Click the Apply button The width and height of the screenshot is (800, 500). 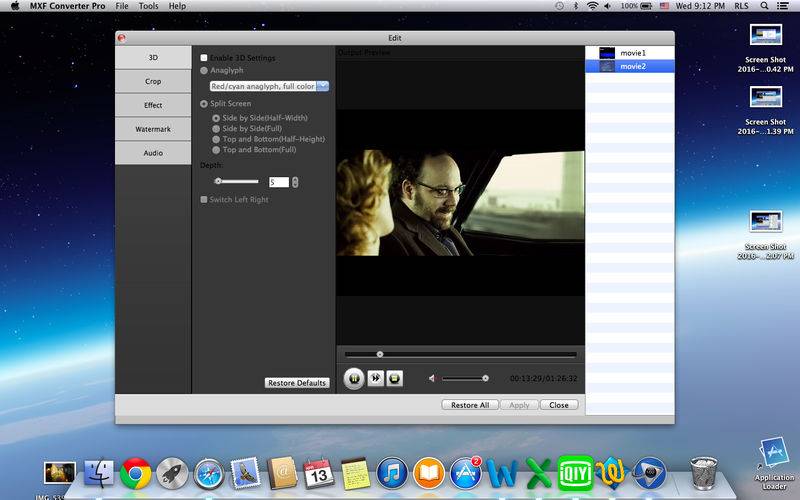click(x=519, y=405)
